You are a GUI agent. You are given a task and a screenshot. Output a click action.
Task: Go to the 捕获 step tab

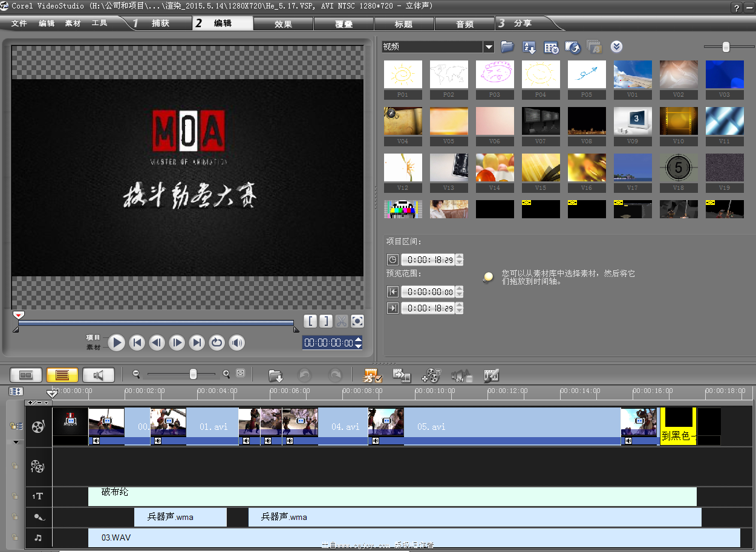[x=160, y=24]
